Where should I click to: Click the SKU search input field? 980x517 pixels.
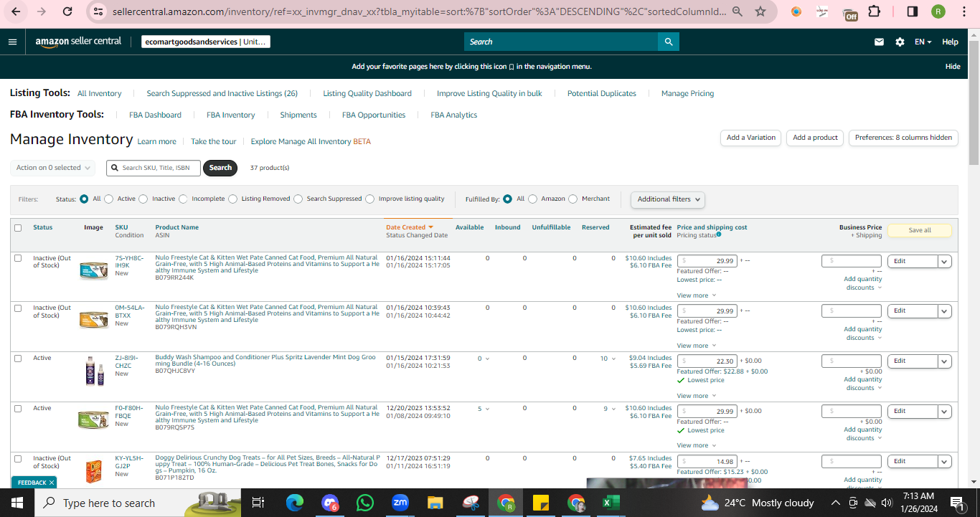(154, 168)
